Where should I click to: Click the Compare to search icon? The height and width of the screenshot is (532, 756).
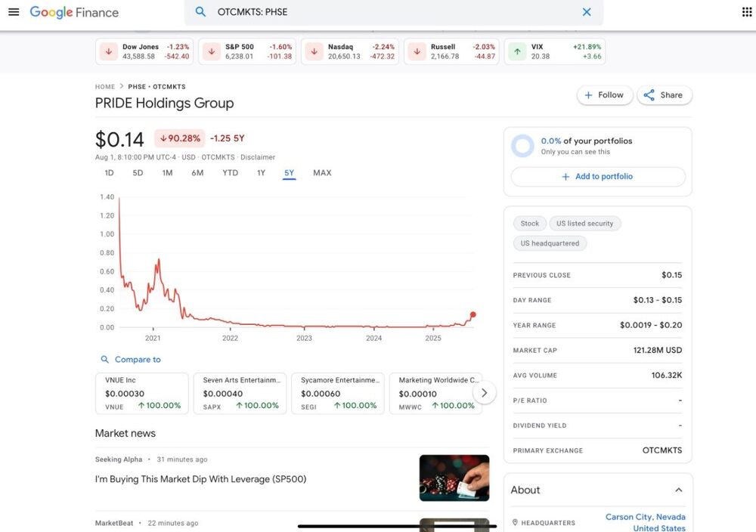coord(105,360)
